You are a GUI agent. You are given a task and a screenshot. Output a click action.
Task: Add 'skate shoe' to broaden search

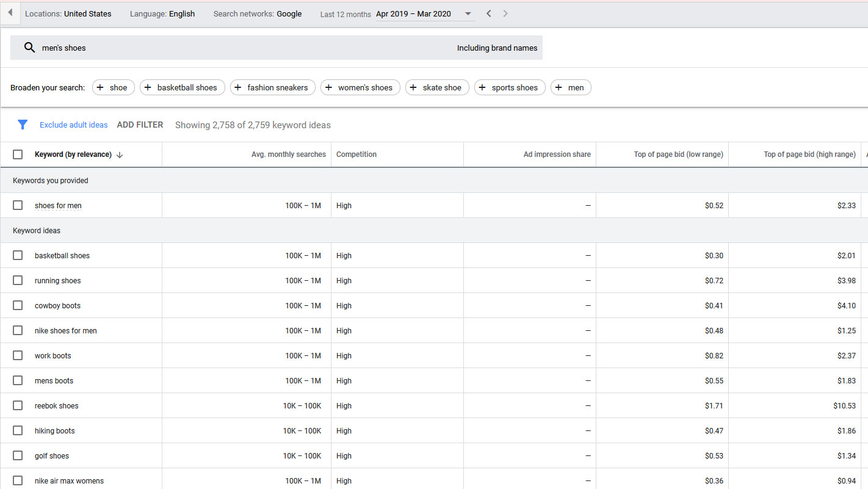437,87
